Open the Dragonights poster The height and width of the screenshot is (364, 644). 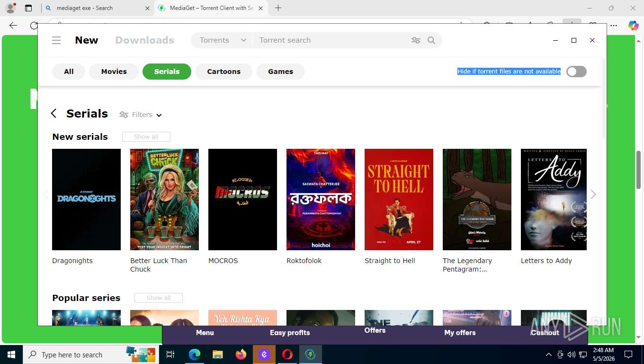point(86,200)
